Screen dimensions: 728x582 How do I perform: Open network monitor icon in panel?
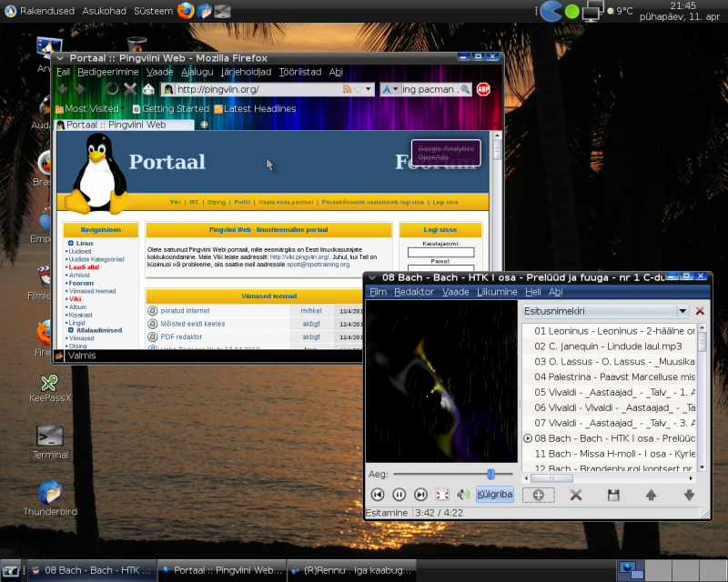click(593, 11)
